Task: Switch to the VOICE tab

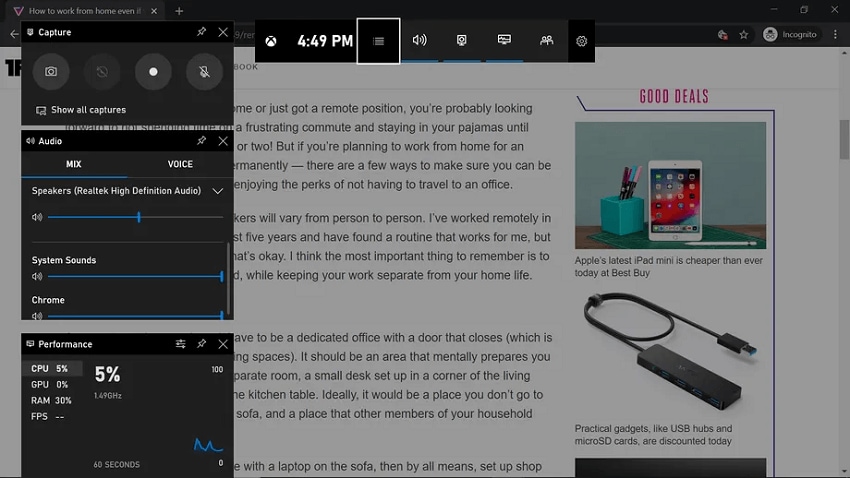Action: pyautogui.click(x=180, y=164)
